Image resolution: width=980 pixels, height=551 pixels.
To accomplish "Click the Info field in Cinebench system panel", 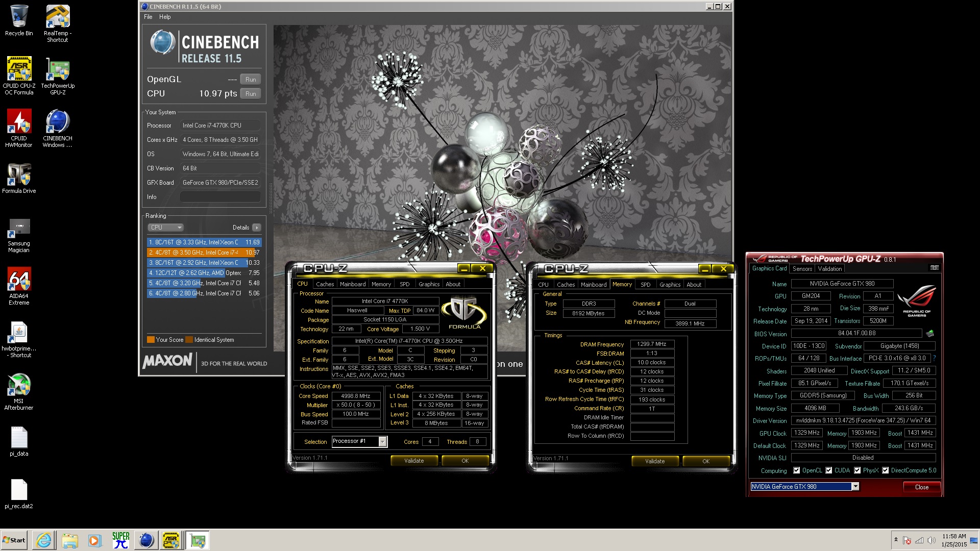I will [220, 197].
